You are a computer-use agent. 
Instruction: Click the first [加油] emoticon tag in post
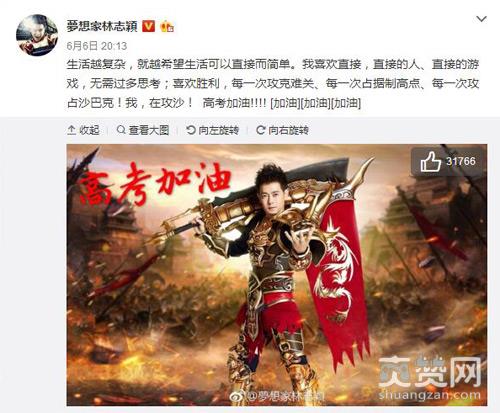click(285, 103)
